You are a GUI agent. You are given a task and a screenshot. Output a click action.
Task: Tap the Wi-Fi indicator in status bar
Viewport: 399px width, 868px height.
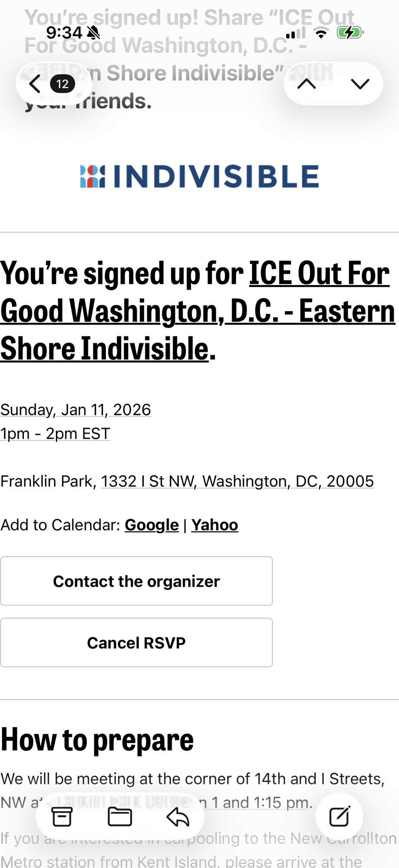(321, 33)
